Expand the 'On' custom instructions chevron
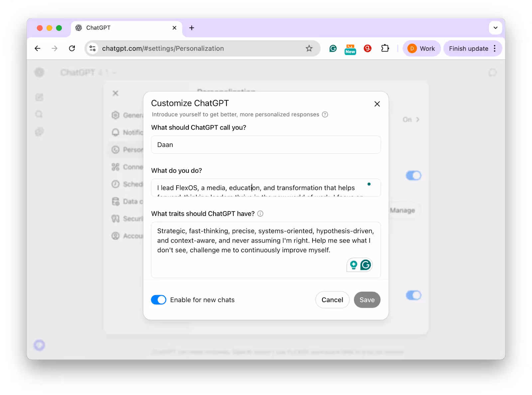This screenshot has width=532, height=395. (418, 120)
